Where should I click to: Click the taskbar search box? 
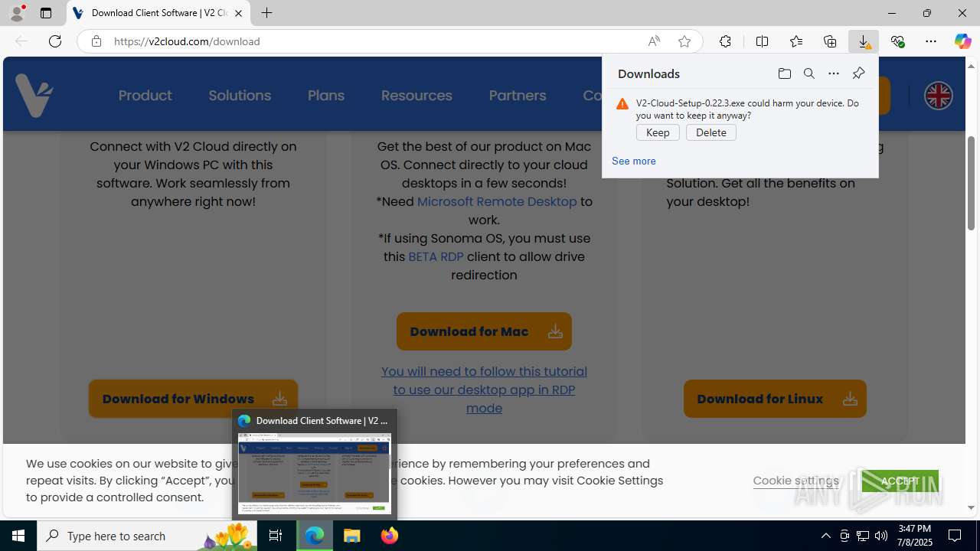tap(147, 536)
